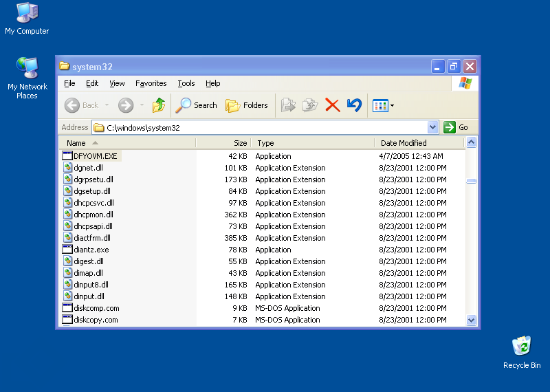550x392 pixels.
Task: Select the digest.dll file icon
Action: click(67, 261)
